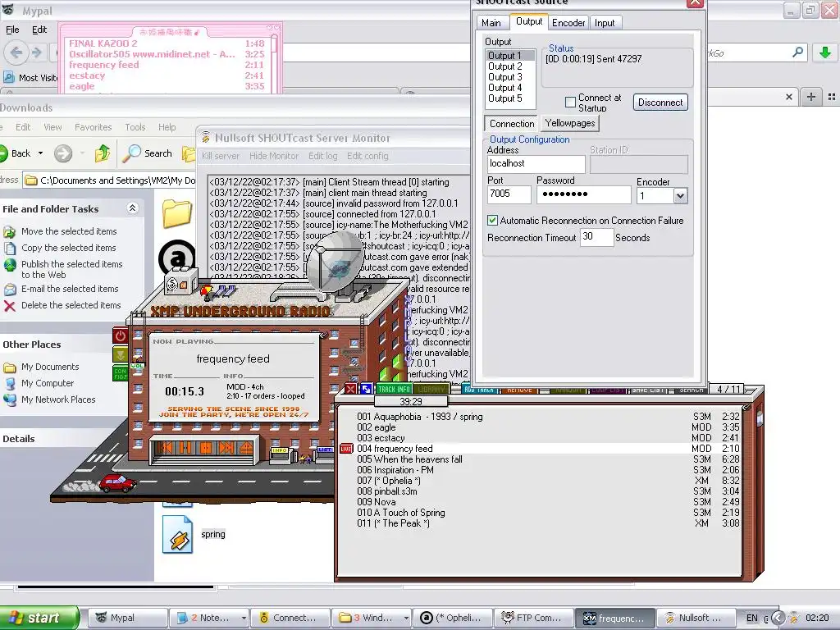Select playlist track 007 (* Ophelia *)
The image size is (840, 630).
point(547,481)
